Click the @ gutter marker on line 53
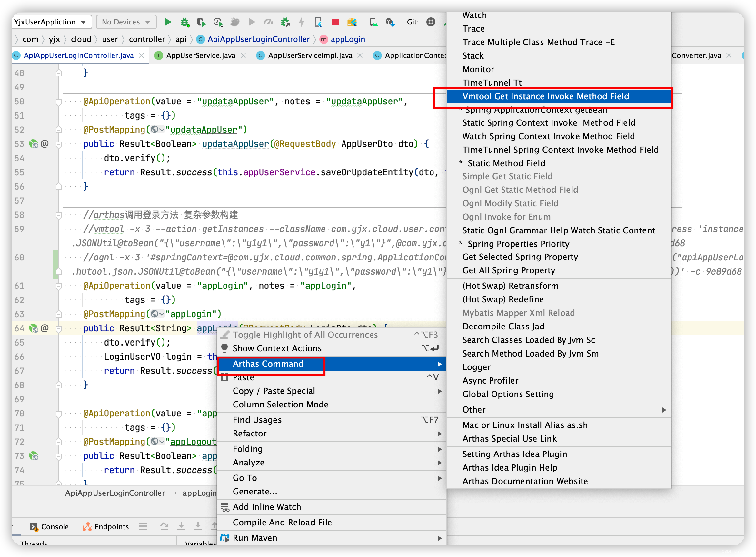 (x=45, y=144)
